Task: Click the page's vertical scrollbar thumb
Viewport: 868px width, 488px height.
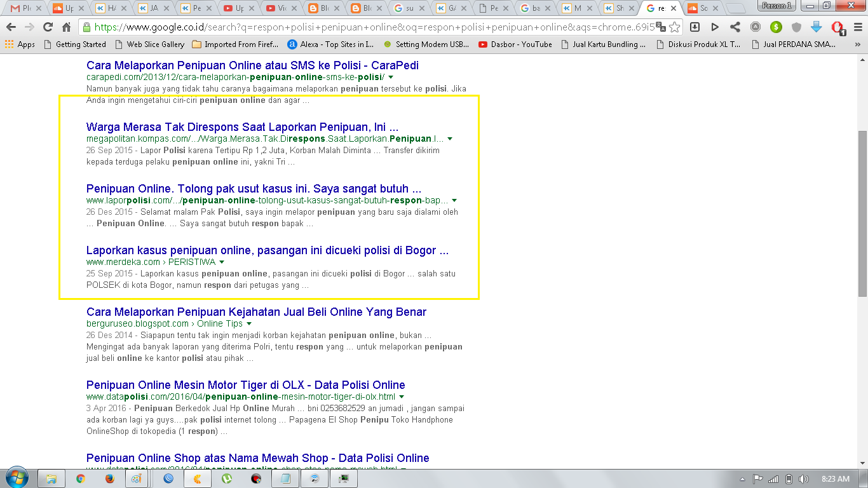Action: tap(862, 213)
